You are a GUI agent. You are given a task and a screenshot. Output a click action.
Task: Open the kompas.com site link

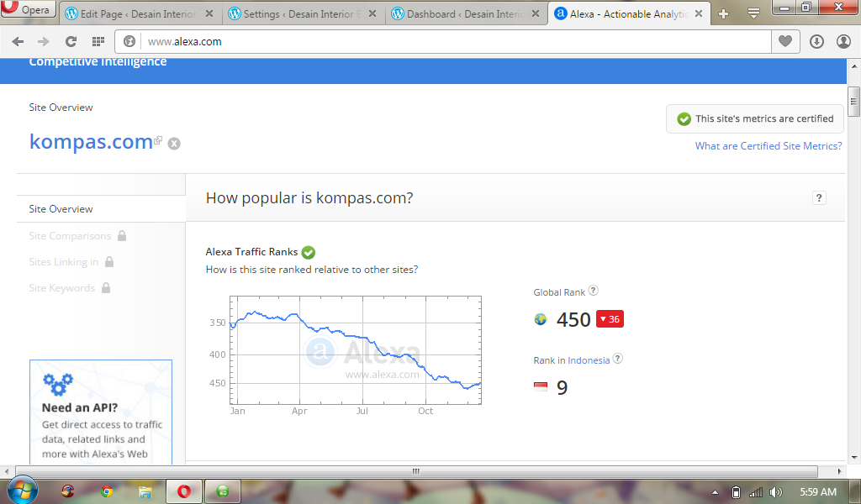point(91,141)
